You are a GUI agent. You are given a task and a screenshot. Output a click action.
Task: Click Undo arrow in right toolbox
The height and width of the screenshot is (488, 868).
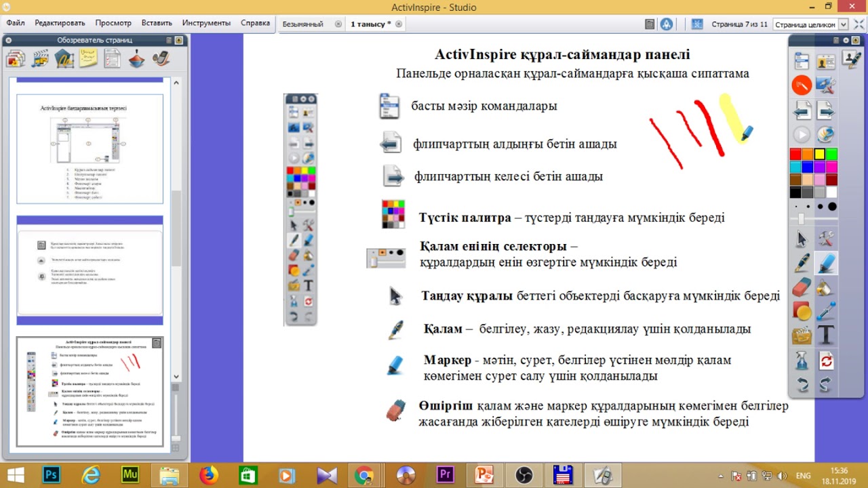point(802,384)
